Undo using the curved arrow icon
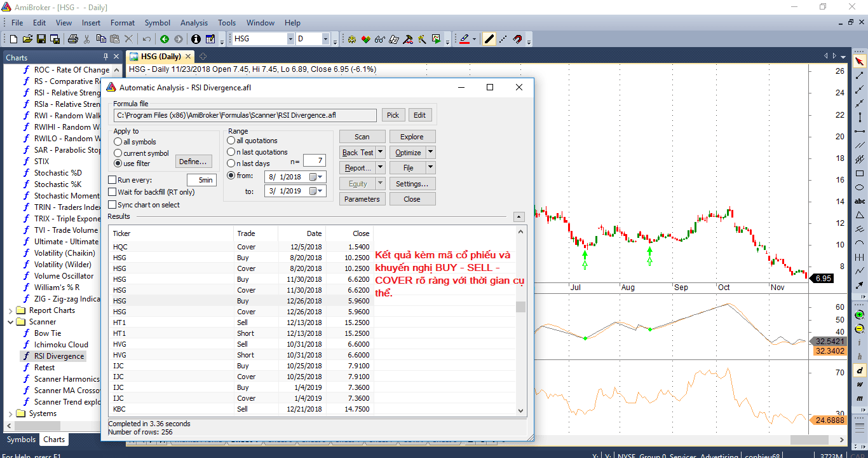The image size is (868, 458). [147, 39]
